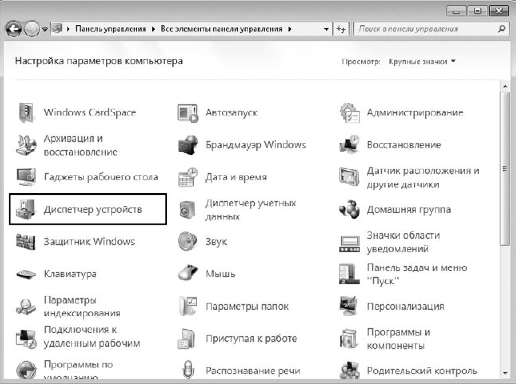Open the Защитник Windows wall icon
This screenshot has width=516, height=385.
pyautogui.click(x=25, y=242)
